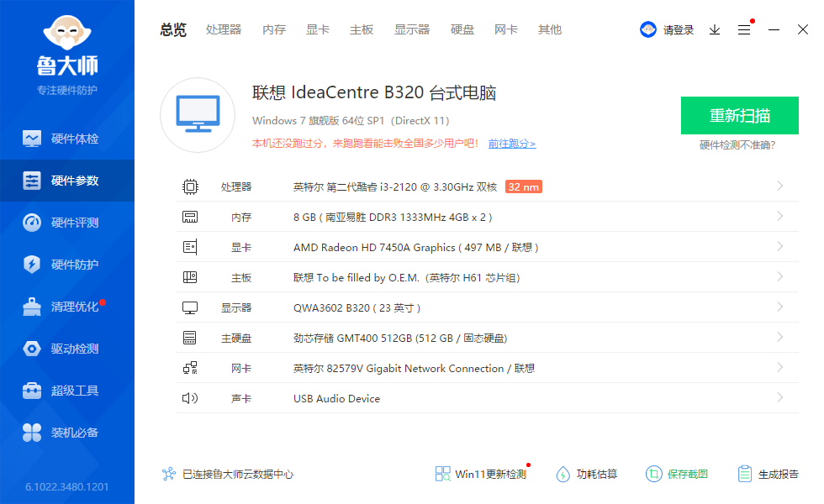Go to 硬件防护 protection page

pyautogui.click(x=67, y=265)
